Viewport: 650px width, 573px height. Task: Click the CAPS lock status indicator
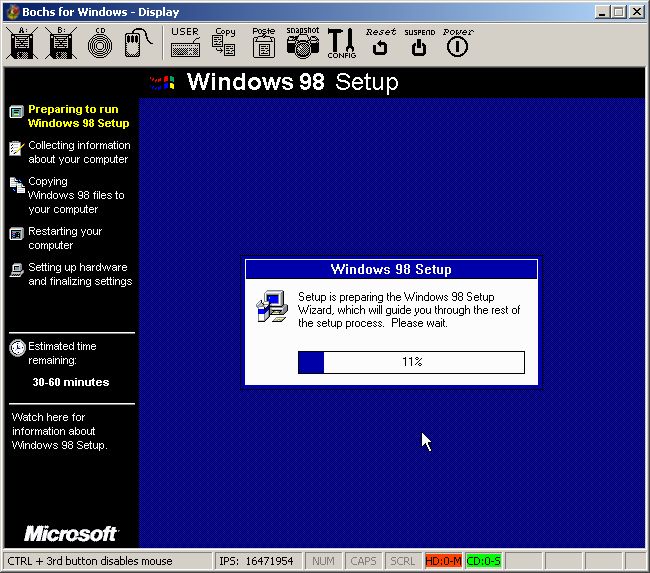[363, 561]
